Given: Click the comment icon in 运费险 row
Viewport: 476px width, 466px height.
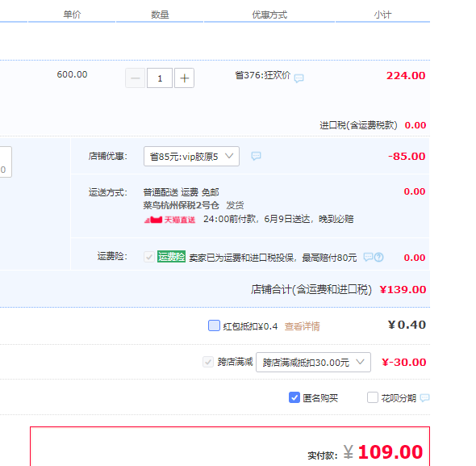Looking at the screenshot, I should click(368, 257).
